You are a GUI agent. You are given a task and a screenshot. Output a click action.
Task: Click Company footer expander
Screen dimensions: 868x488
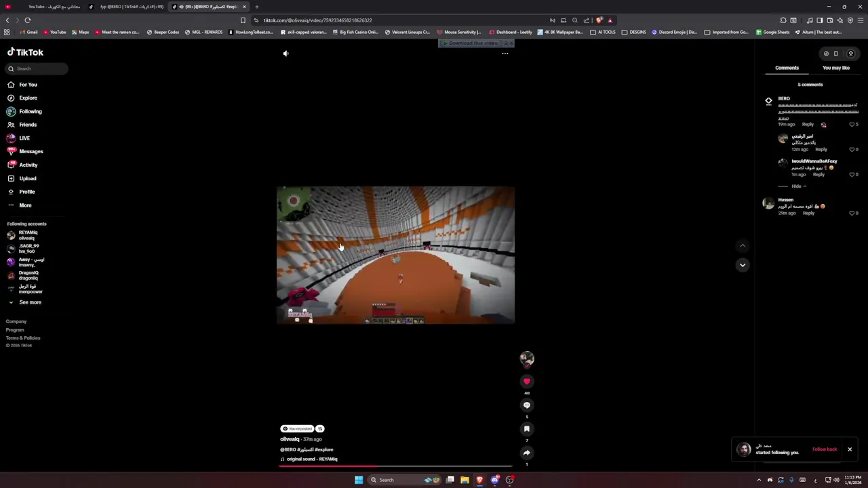pyautogui.click(x=16, y=322)
